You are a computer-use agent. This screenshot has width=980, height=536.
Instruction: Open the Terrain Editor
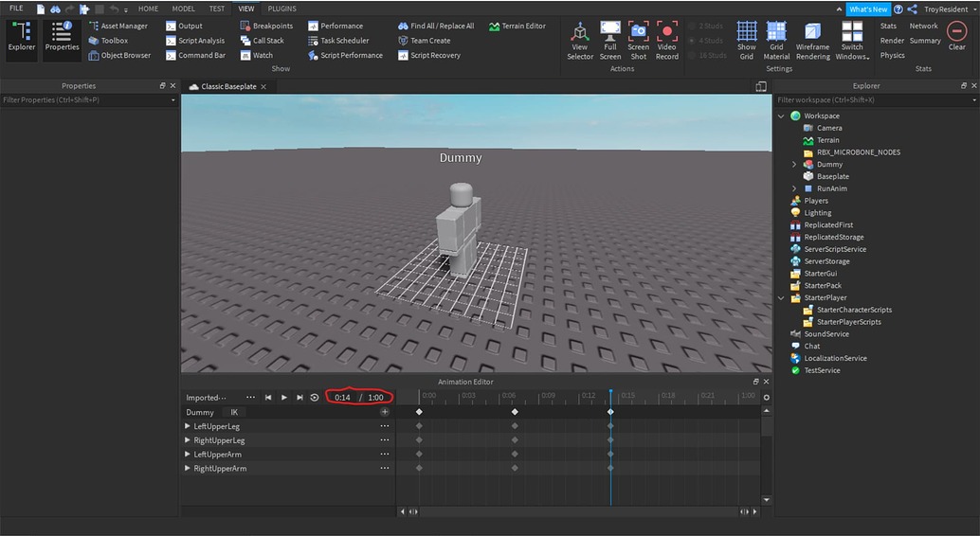tap(517, 26)
